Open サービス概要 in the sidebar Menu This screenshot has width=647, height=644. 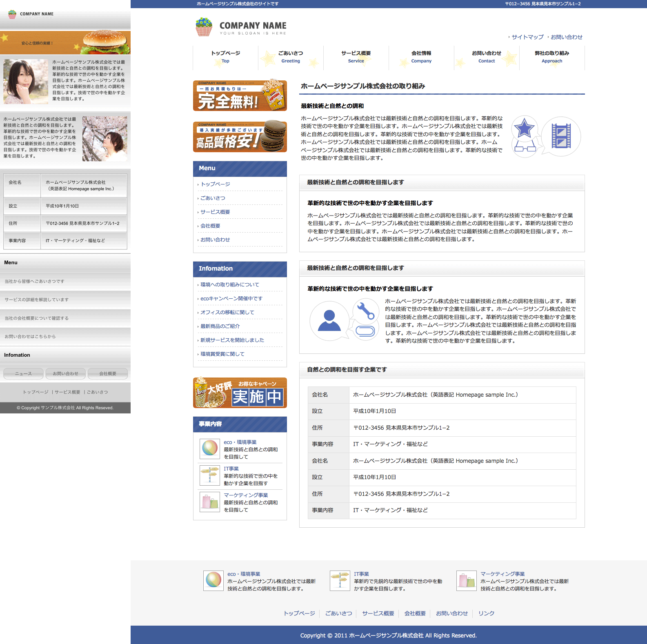click(215, 212)
